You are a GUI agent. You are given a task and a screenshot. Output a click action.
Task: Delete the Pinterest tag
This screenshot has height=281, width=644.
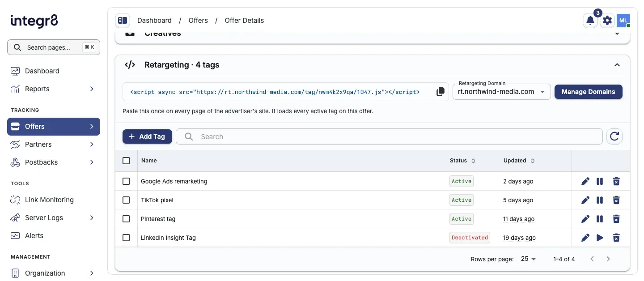pyautogui.click(x=616, y=219)
